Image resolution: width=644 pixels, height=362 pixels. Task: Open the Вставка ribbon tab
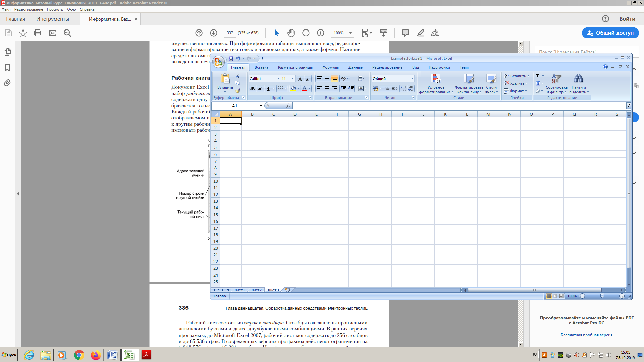point(261,67)
